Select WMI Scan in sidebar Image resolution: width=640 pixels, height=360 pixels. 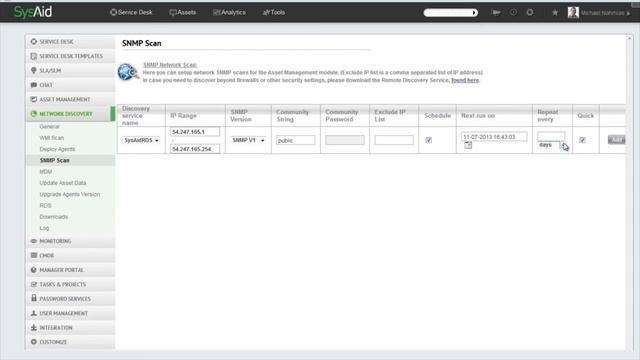pos(51,138)
